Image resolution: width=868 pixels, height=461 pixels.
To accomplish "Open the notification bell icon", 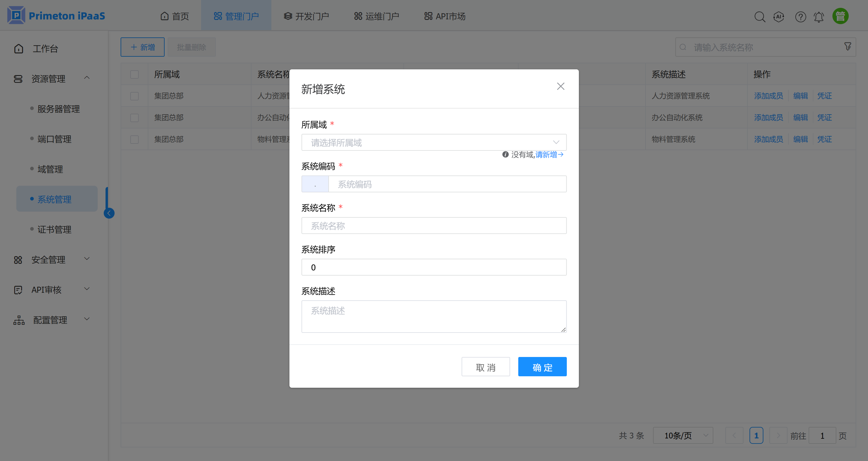I will pos(819,17).
